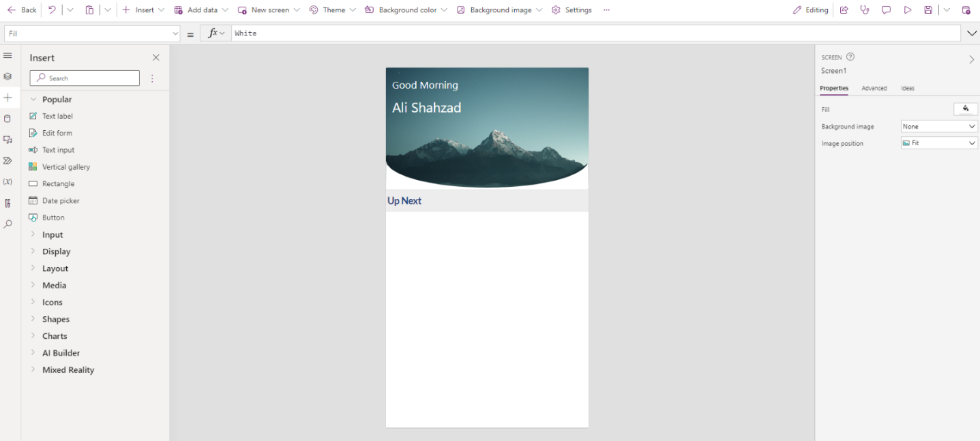This screenshot has height=441, width=980.
Task: Open the Comments speech bubble icon
Action: pyautogui.click(x=886, y=10)
